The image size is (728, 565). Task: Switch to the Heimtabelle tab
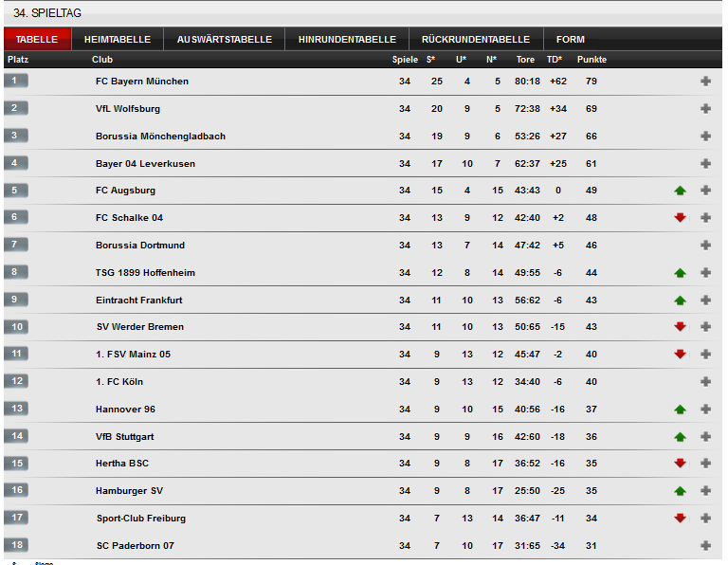point(118,40)
